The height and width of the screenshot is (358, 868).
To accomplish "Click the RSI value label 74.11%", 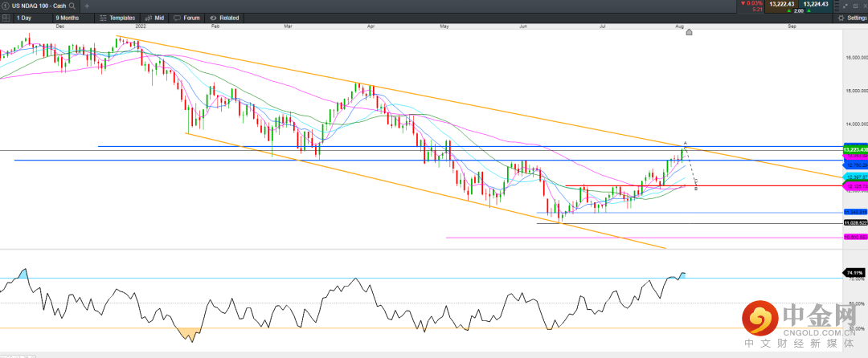I will pos(854,273).
